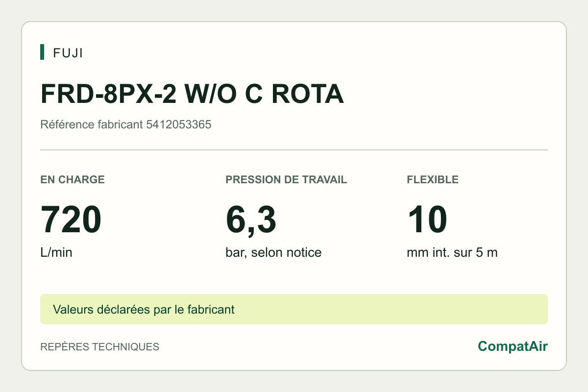Click the REPÈRES TECHNIQUES footer label

[99, 347]
